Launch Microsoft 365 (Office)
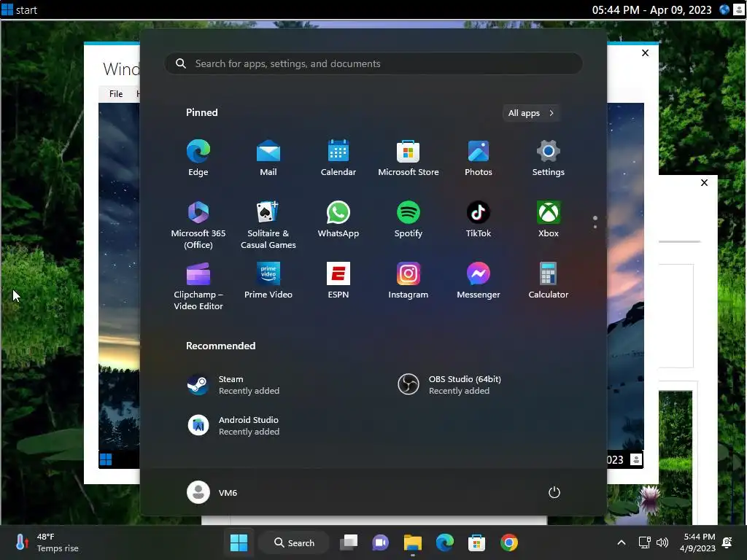Screen dimensions: 747x560 click(x=198, y=225)
